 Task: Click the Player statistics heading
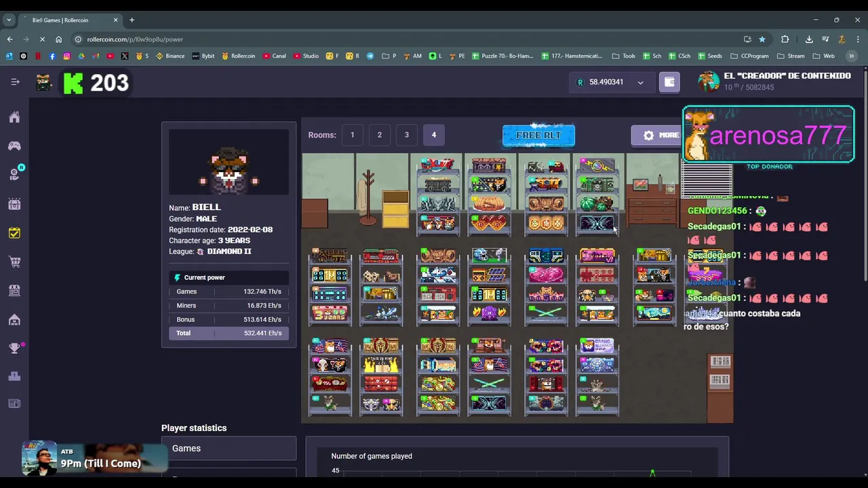(x=194, y=428)
